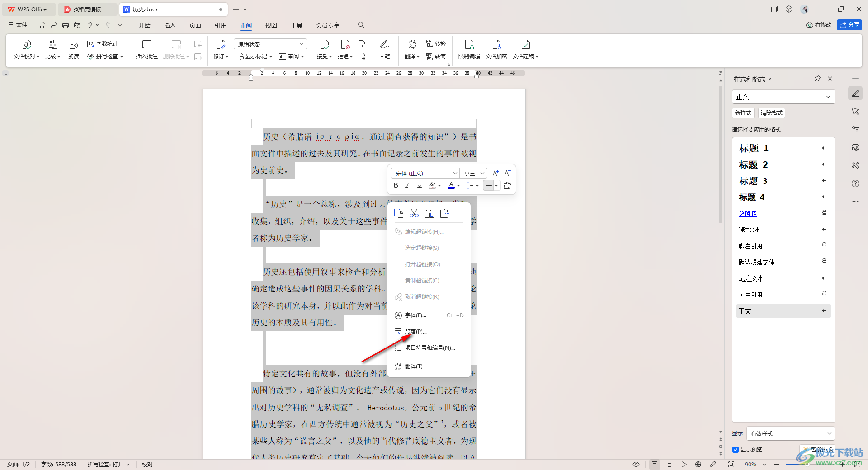Click the 新样式 button
The width and height of the screenshot is (868, 470).
[743, 113]
